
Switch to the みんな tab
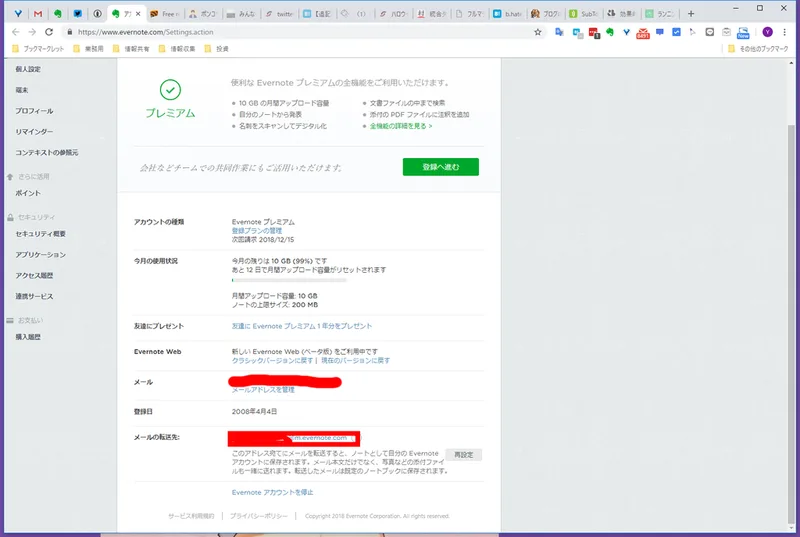tap(241, 14)
